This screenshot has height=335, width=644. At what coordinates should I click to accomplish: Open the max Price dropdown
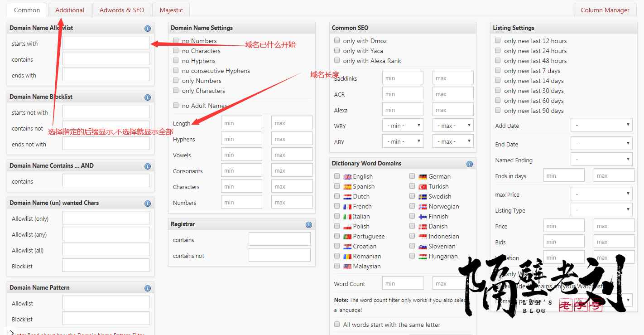(601, 194)
